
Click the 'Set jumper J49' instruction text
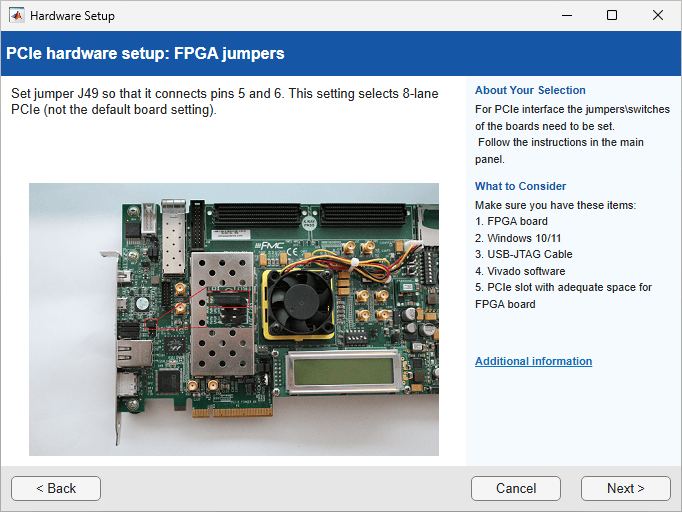tap(224, 101)
